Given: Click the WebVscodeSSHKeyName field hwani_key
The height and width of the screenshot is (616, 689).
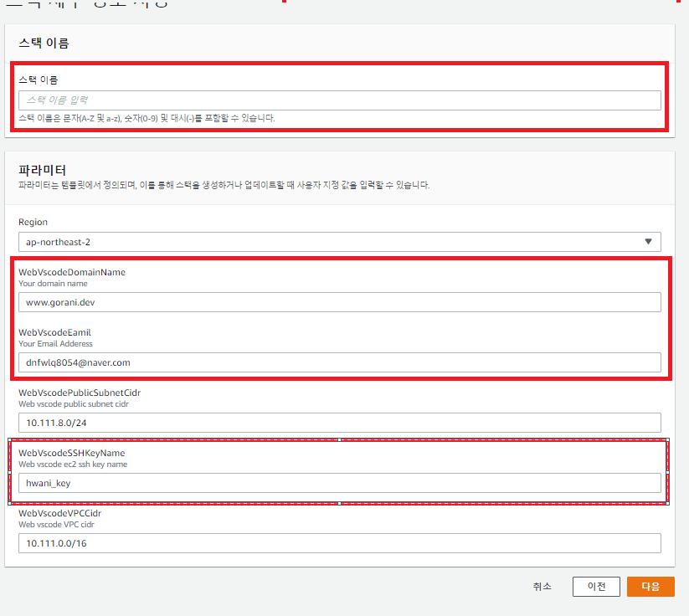Looking at the screenshot, I should (339, 483).
